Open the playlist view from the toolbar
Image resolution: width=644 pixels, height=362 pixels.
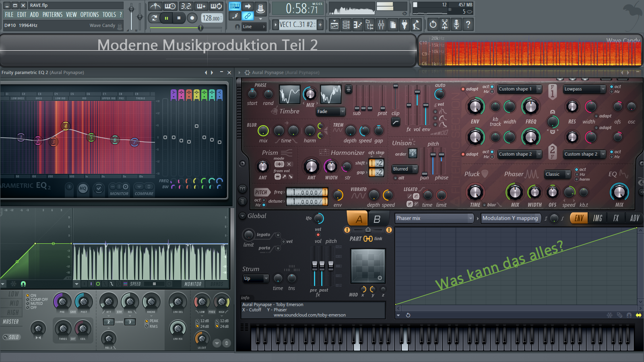click(334, 25)
